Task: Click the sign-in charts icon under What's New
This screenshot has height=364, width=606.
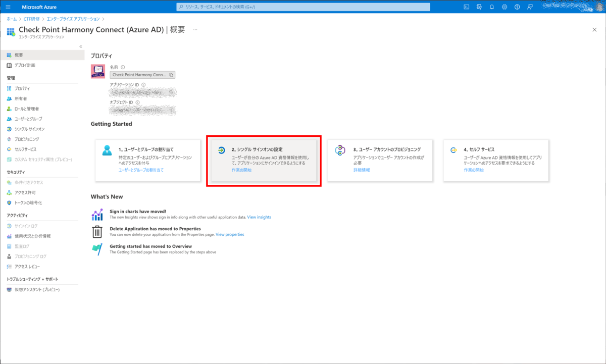Action: pyautogui.click(x=97, y=215)
